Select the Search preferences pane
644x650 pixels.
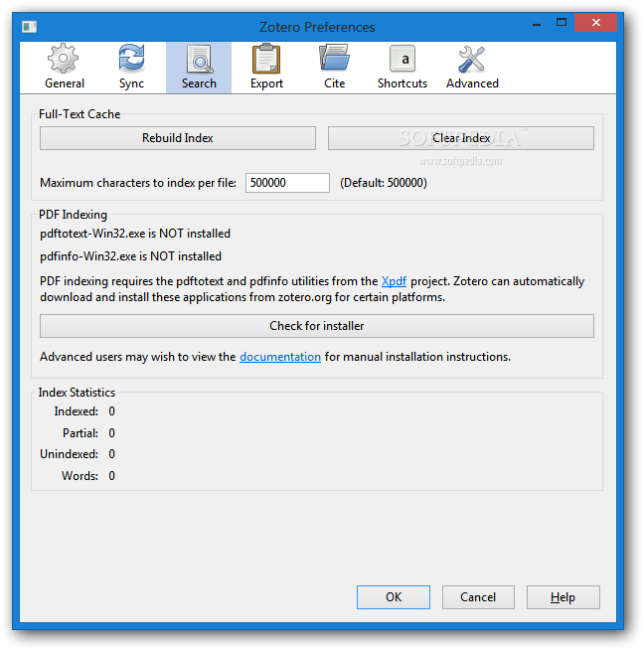[x=199, y=68]
